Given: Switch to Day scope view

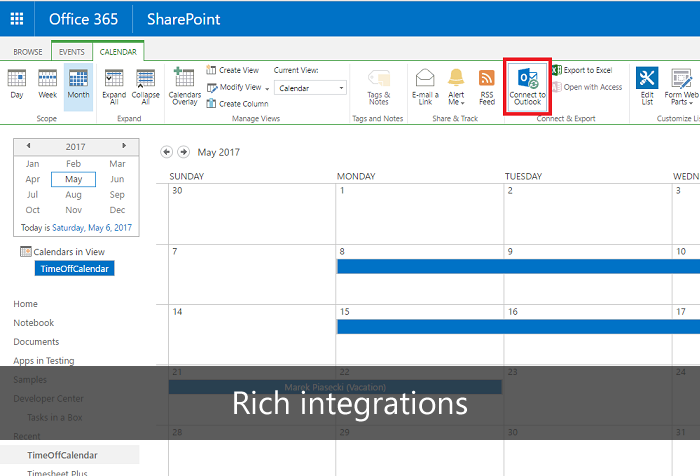Looking at the screenshot, I should [17, 84].
